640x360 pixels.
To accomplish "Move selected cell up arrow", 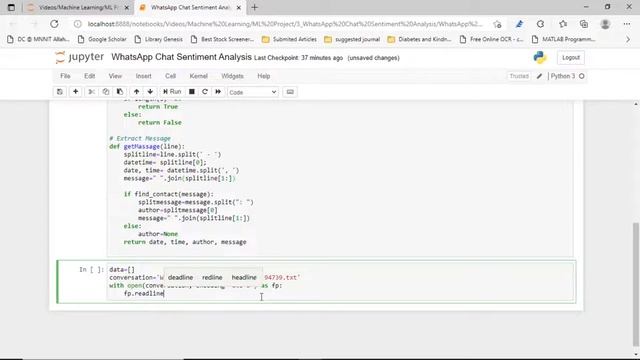I will tap(136, 92).
